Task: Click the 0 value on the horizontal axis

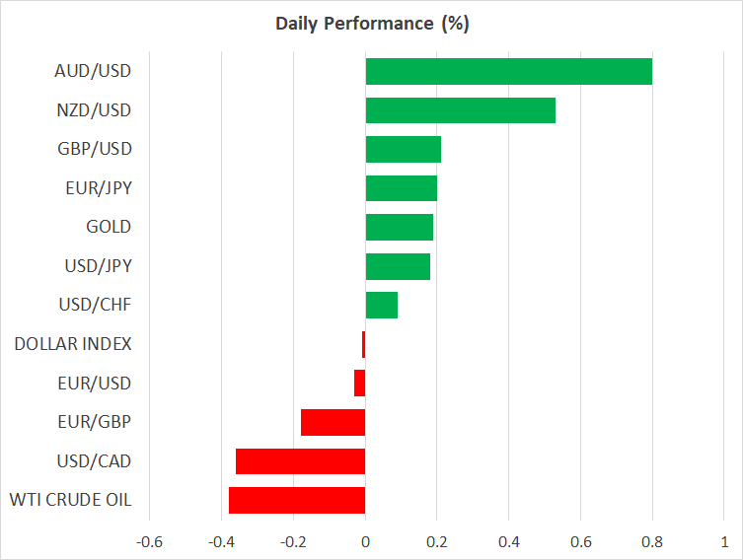Action: point(365,541)
